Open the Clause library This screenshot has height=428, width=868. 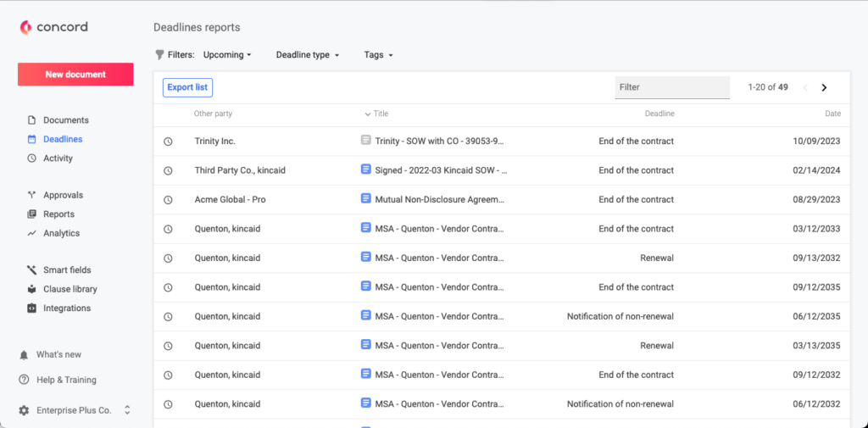[x=70, y=289]
